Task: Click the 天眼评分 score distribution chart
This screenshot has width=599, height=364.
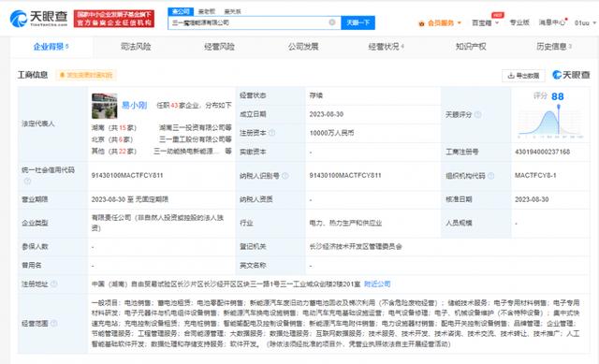Action: (550, 123)
